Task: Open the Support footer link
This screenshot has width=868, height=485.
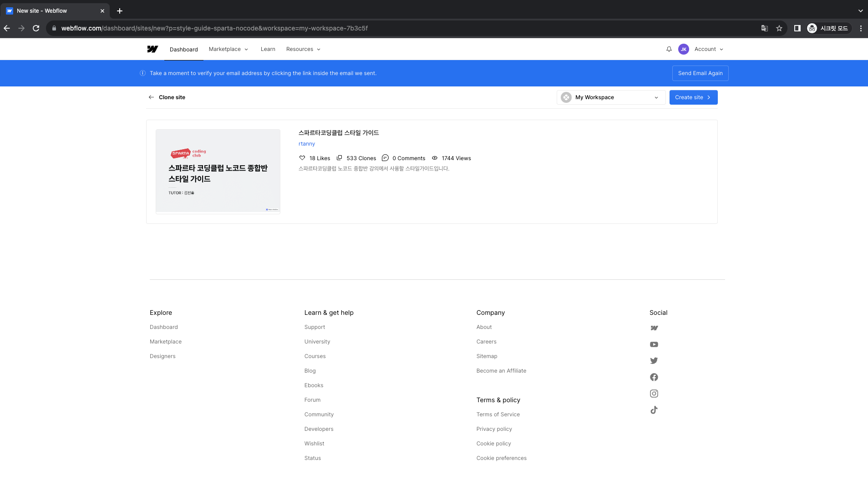Action: tap(315, 327)
